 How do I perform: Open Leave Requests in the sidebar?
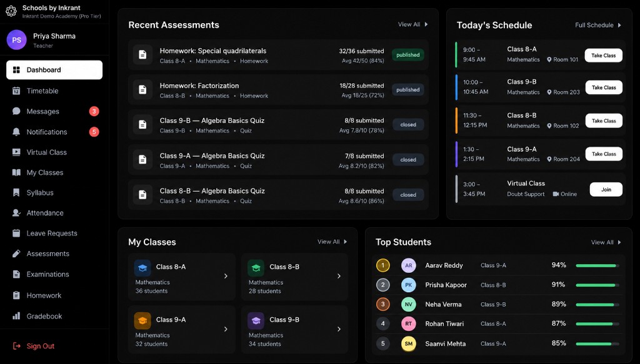point(54,233)
